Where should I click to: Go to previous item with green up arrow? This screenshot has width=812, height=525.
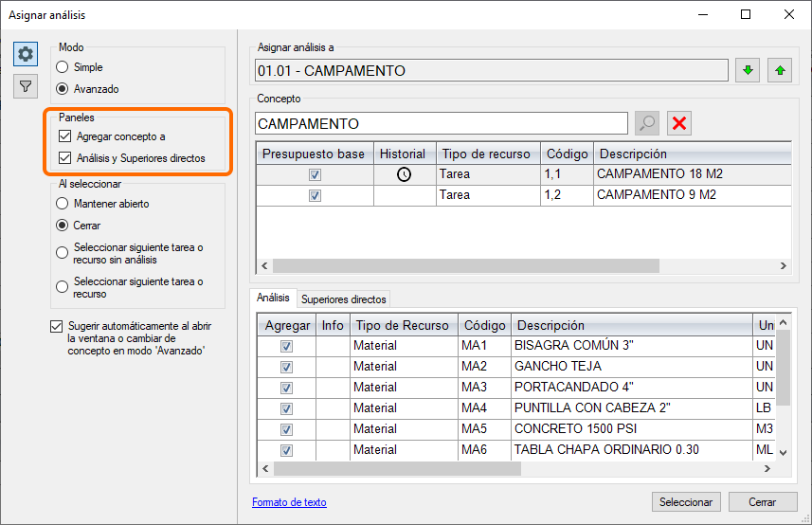(780, 70)
